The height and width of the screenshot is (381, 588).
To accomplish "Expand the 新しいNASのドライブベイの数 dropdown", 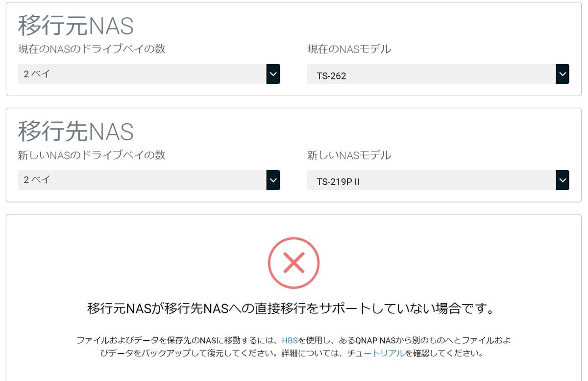I will pyautogui.click(x=142, y=180).
